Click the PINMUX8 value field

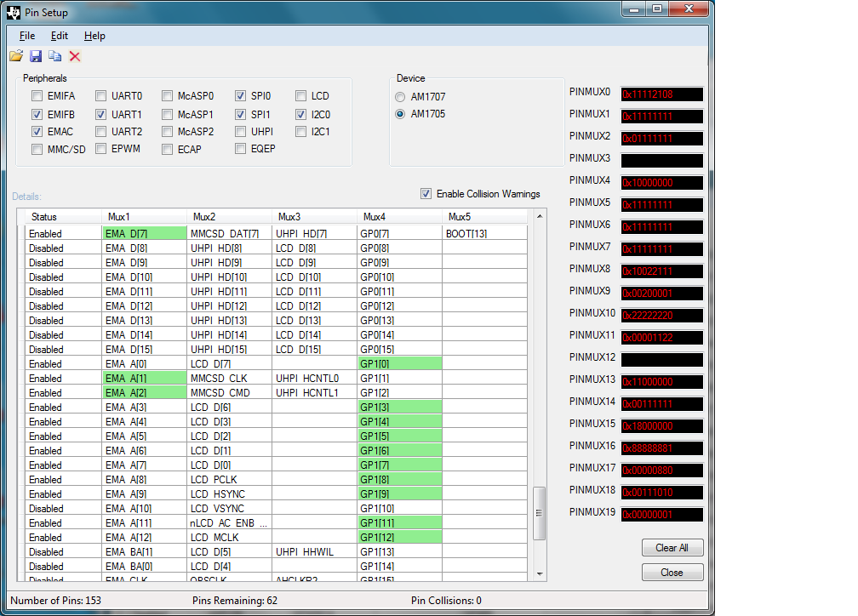[x=661, y=271]
